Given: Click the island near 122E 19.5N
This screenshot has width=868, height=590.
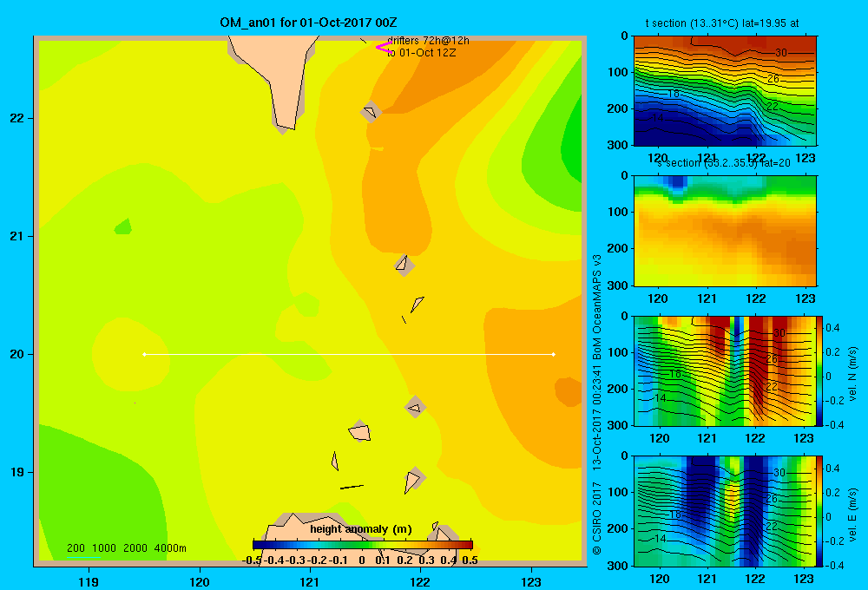Looking at the screenshot, I should point(415,407).
